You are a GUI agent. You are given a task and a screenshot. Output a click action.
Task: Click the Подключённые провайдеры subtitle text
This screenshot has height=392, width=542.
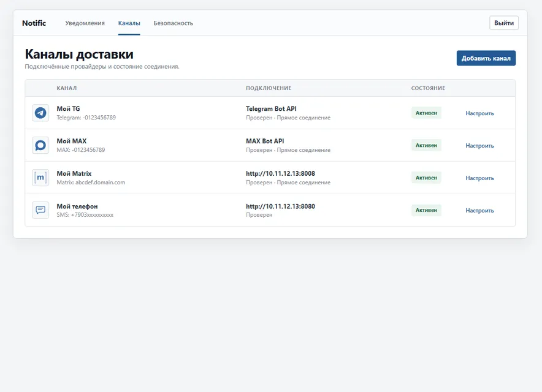tap(102, 66)
